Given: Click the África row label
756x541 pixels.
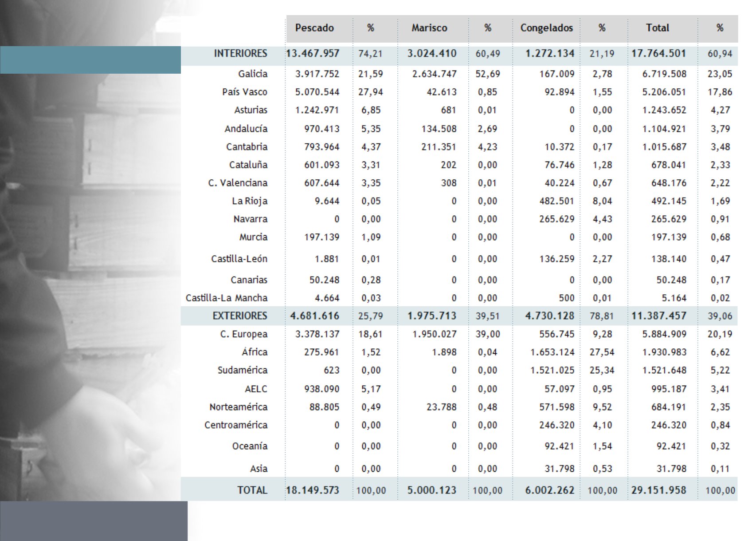Looking at the screenshot, I should (255, 352).
